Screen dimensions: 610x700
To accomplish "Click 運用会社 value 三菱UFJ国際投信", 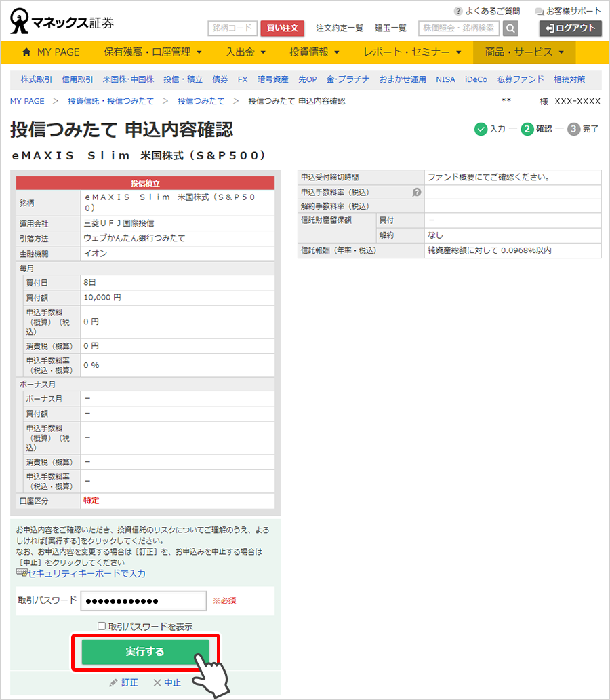I will [x=119, y=223].
